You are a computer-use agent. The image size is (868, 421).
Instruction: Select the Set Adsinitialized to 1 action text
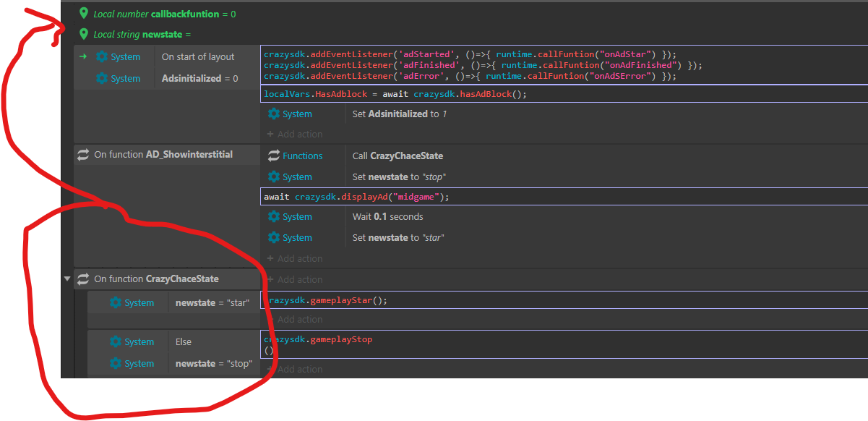(x=400, y=114)
